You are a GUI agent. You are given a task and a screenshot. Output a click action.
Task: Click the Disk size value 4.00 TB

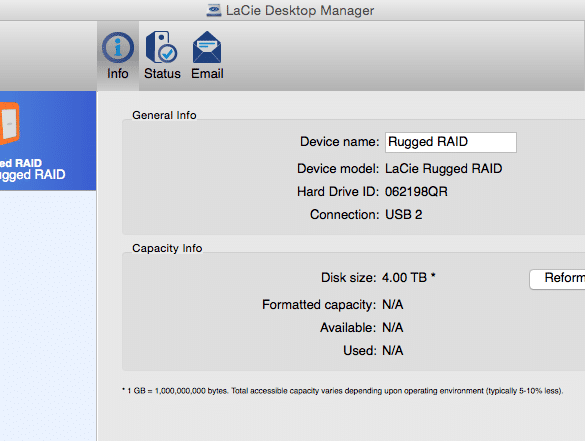(x=404, y=278)
